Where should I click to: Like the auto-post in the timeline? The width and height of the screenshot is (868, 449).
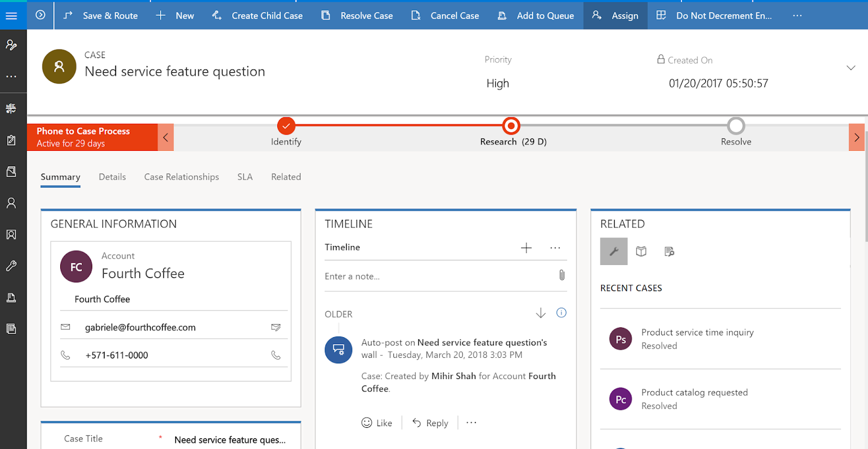click(x=376, y=423)
